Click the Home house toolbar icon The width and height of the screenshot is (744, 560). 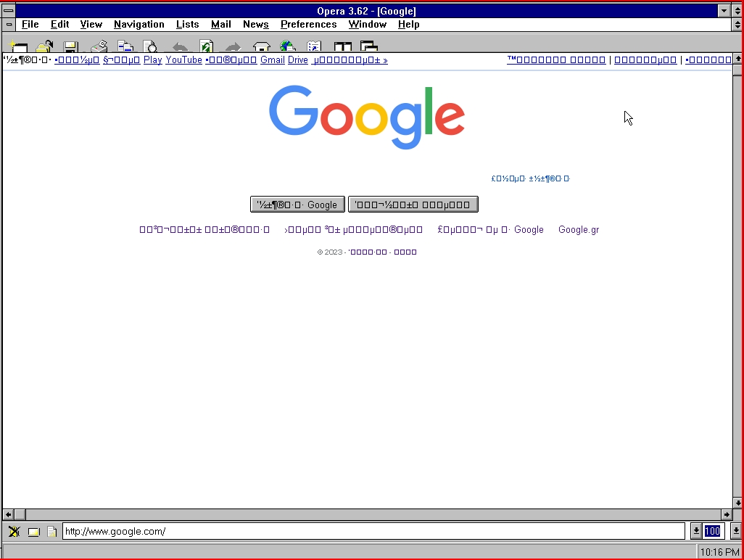(262, 46)
